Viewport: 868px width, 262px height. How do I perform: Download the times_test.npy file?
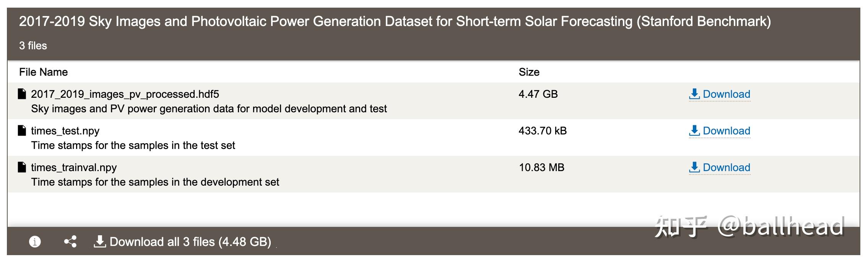[727, 131]
